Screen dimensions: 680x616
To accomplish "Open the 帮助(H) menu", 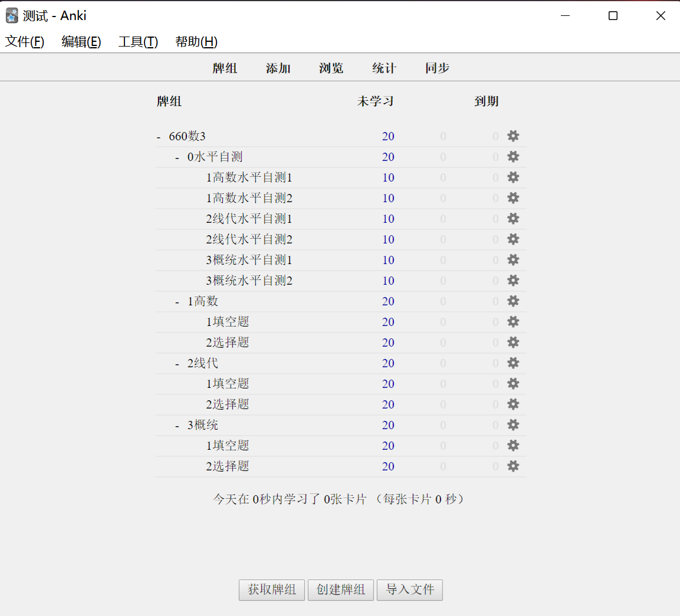I will pos(196,42).
